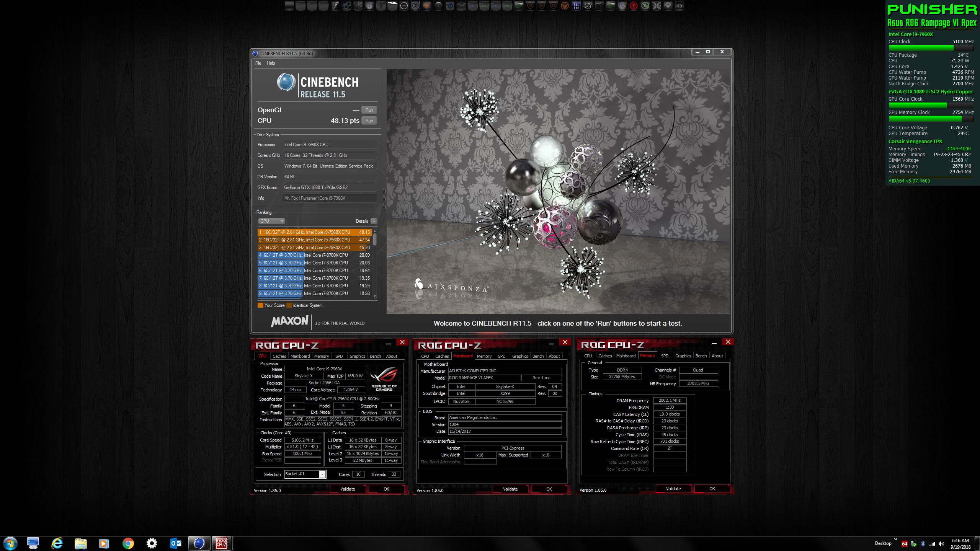Click the AIDA64 tray icon
Viewport: 980px width, 551px height.
pyautogui.click(x=905, y=544)
